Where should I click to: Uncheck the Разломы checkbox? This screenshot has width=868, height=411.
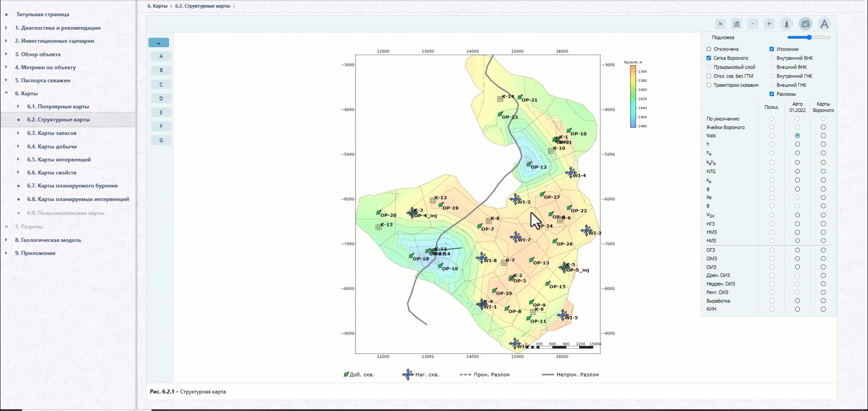pos(772,94)
